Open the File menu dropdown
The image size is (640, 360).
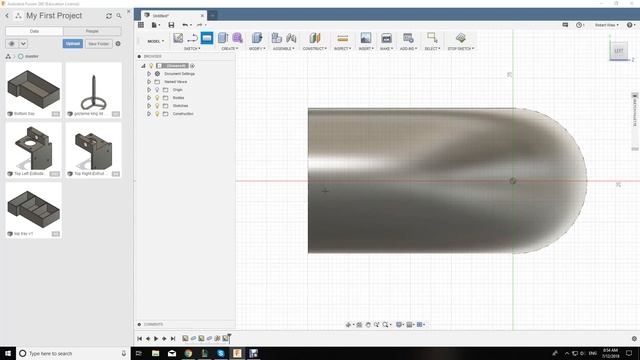click(156, 25)
